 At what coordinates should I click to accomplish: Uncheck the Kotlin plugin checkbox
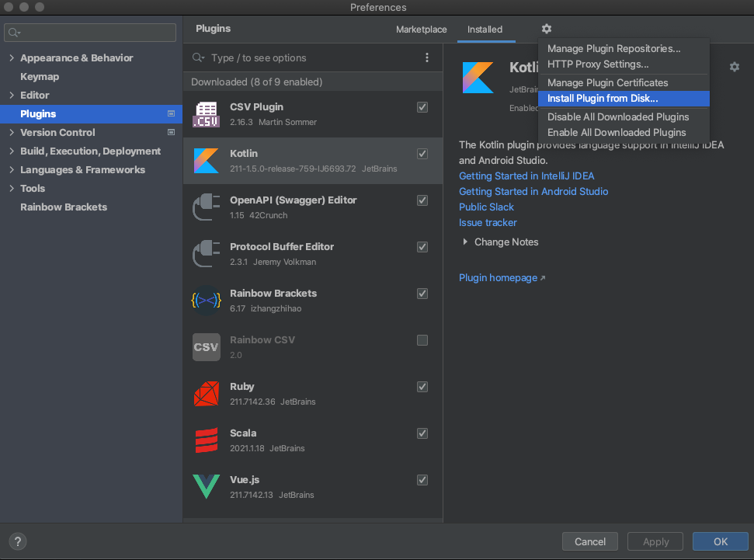422,154
